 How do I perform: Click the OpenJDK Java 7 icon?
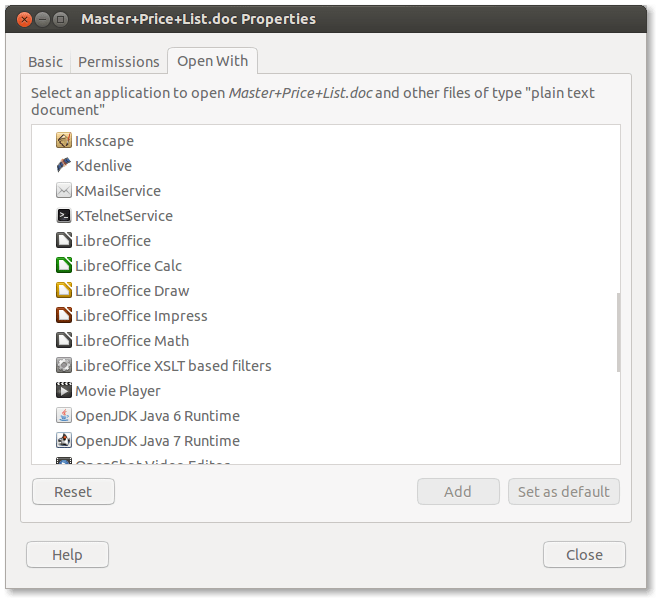coord(64,440)
